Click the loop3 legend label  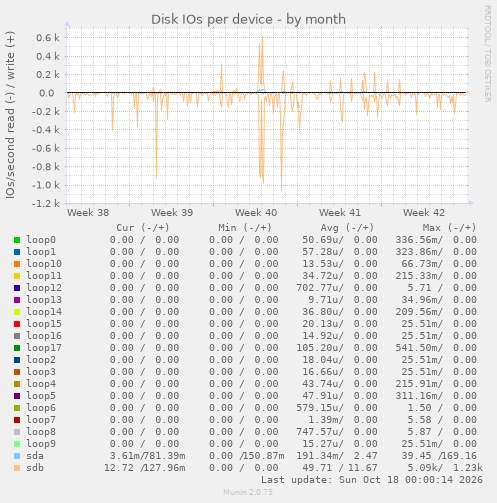pos(41,372)
